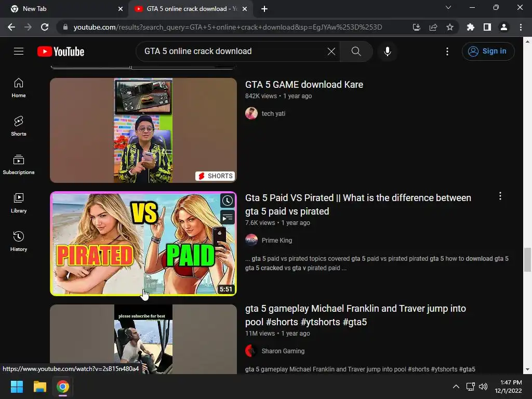Play the tech yati Shorts thumbnail
Screen dimensions: 532x399
coord(143,130)
